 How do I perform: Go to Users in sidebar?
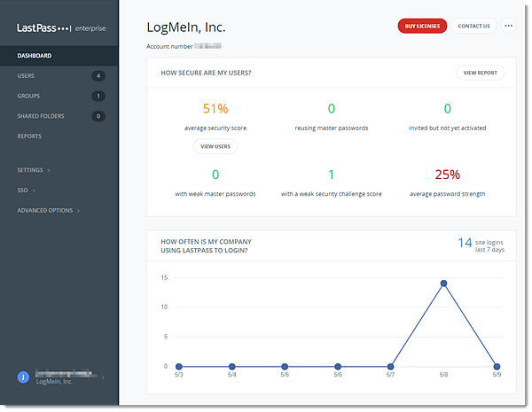[x=26, y=75]
